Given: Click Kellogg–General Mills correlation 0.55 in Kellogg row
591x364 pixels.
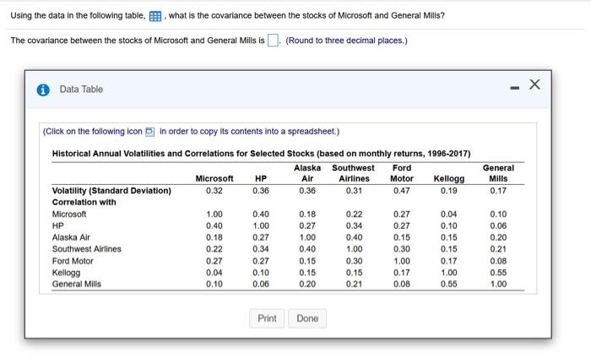Looking at the screenshot, I should tap(498, 273).
